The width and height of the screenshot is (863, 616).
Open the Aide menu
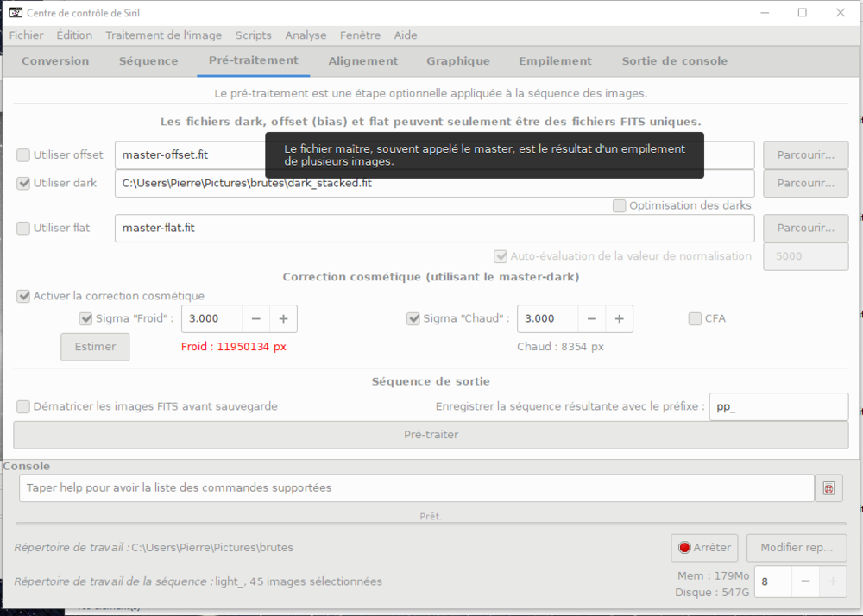point(405,35)
